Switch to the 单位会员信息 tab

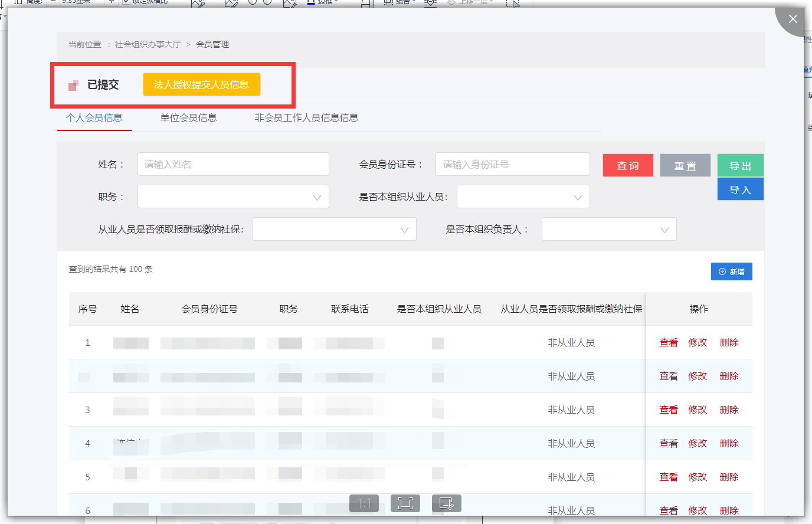click(188, 118)
